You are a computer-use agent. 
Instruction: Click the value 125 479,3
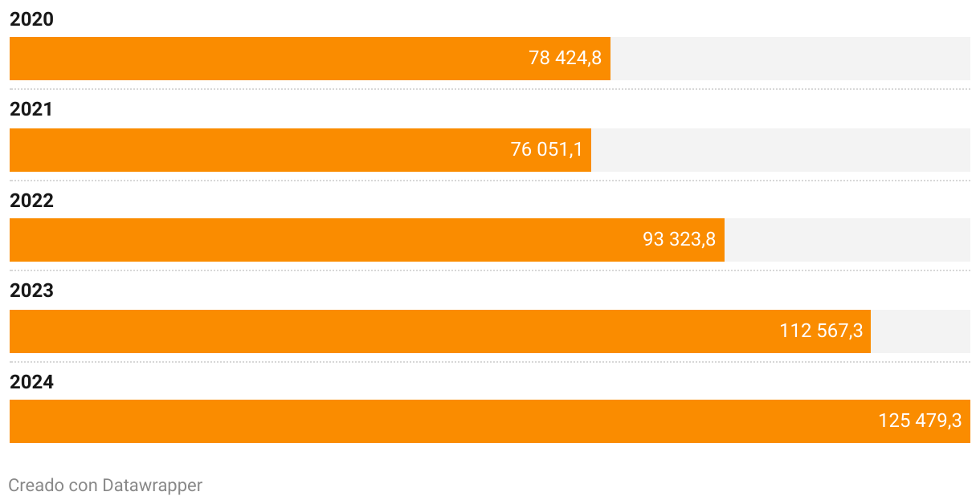coord(920,421)
